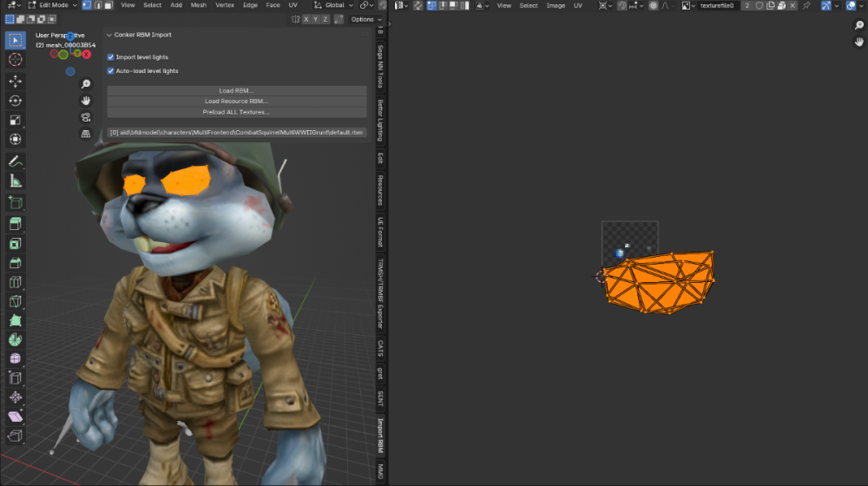
Task: Pin the image in UV editor header
Action: (806, 5)
